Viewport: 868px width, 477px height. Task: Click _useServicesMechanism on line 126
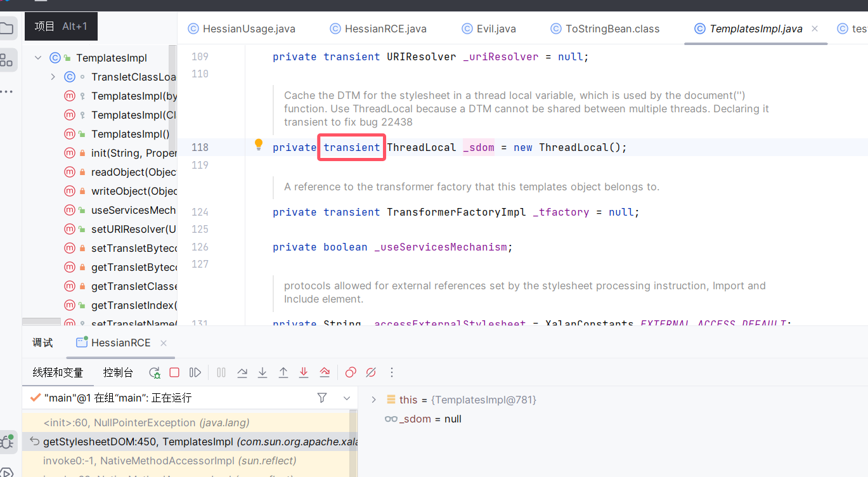point(441,247)
